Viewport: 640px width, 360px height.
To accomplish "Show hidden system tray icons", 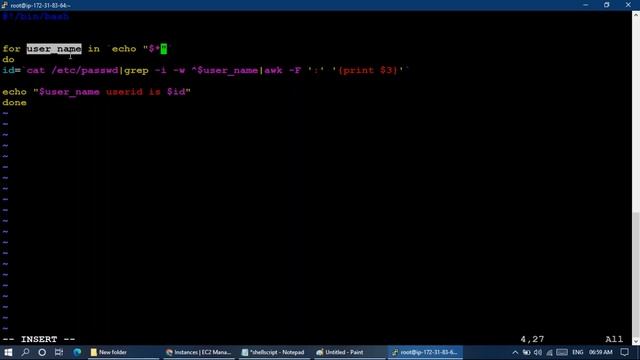I will (515, 352).
